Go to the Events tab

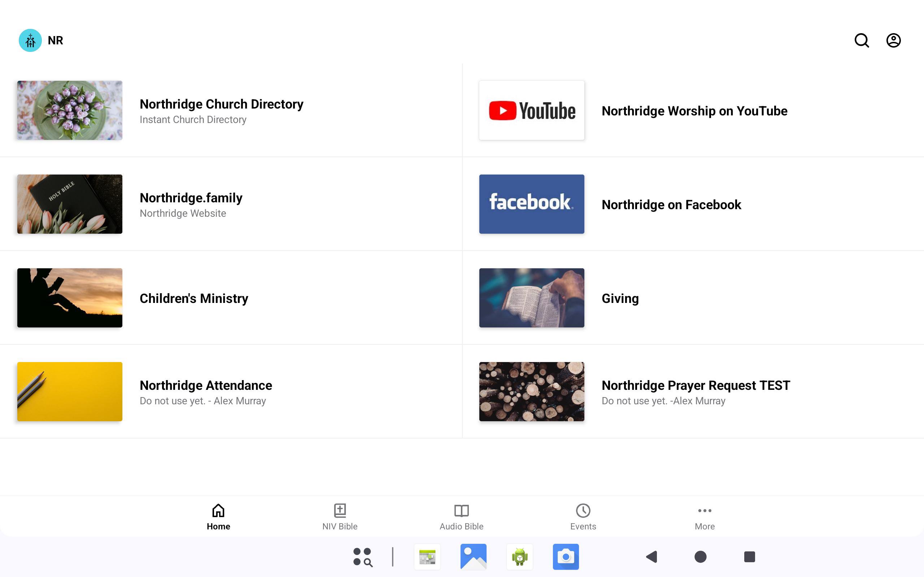pos(583,517)
